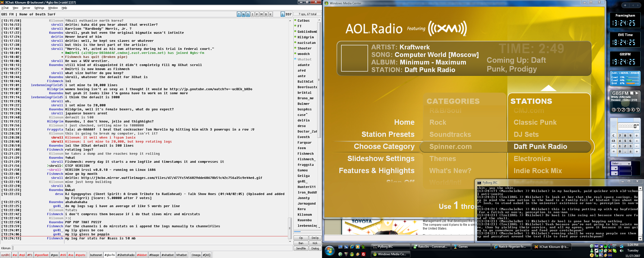Switch to the #GhettoRadio channel tab
This screenshot has height=258, width=644.
(126, 255)
